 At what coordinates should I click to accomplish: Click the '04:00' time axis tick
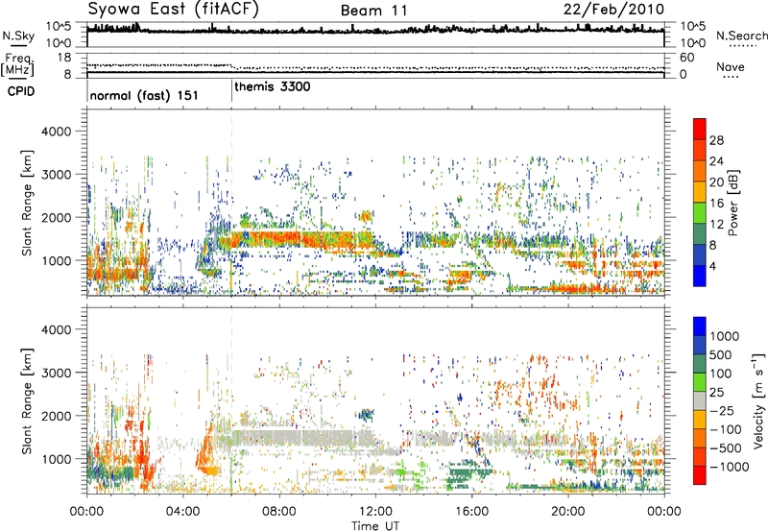pyautogui.click(x=183, y=511)
